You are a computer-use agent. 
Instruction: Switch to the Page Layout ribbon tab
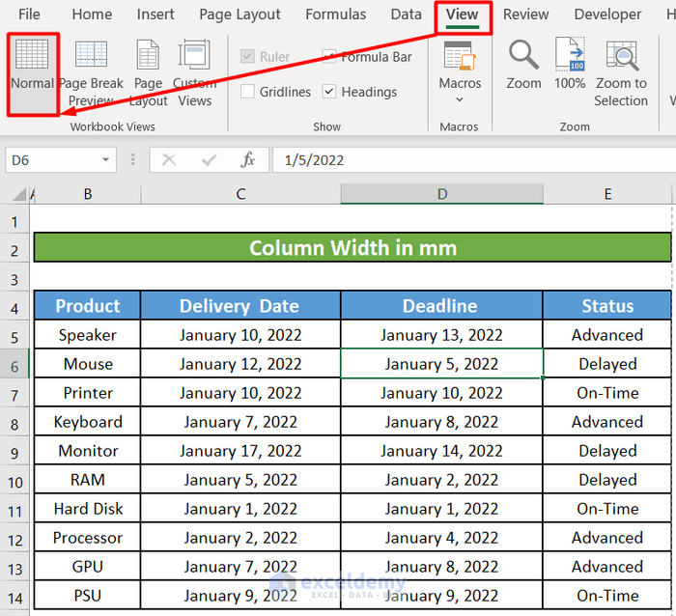[x=239, y=14]
